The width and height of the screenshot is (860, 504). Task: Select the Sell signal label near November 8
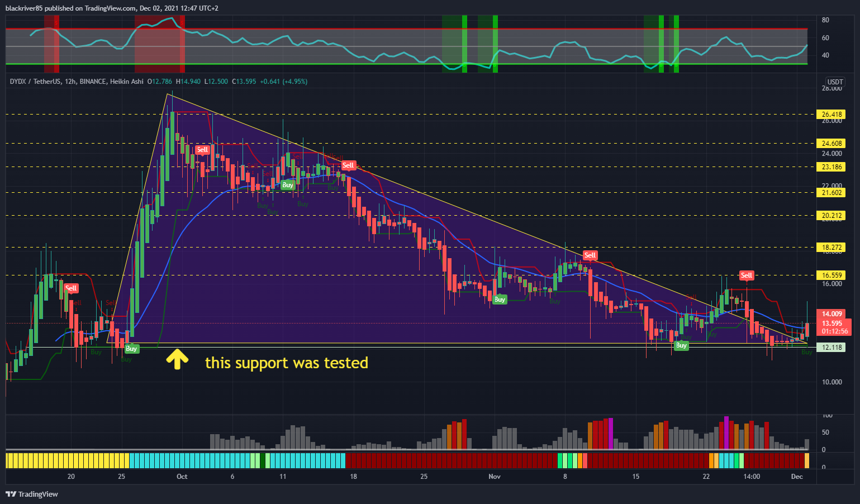tap(590, 255)
